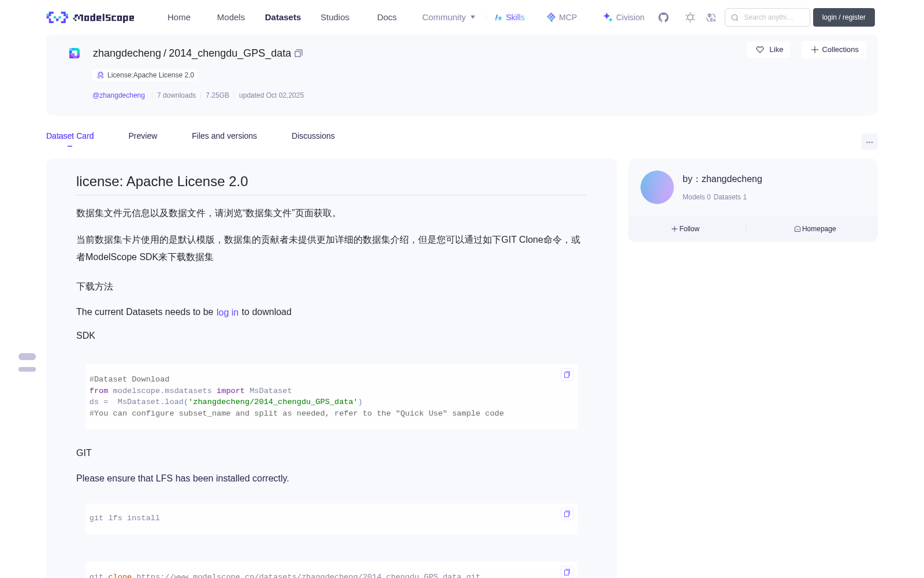Screen dimensions: 924x578
Task: Select the Dataset Card tab
Action: click(70, 136)
